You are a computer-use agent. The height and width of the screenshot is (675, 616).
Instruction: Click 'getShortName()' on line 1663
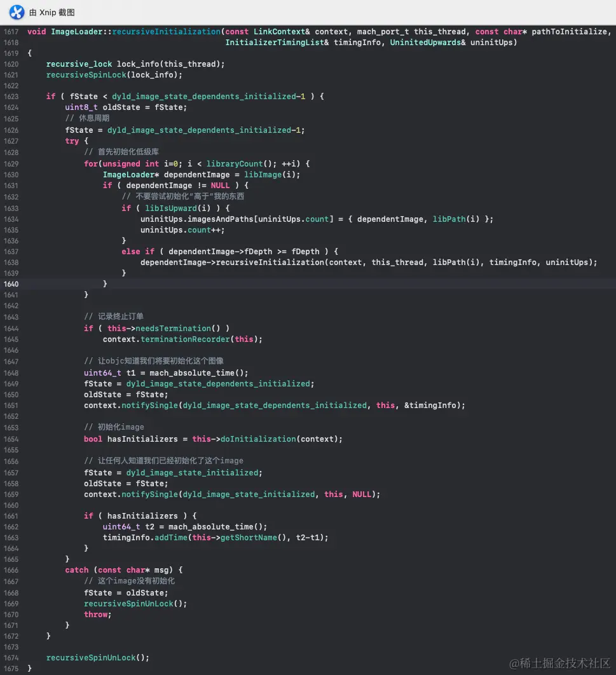[x=253, y=538]
